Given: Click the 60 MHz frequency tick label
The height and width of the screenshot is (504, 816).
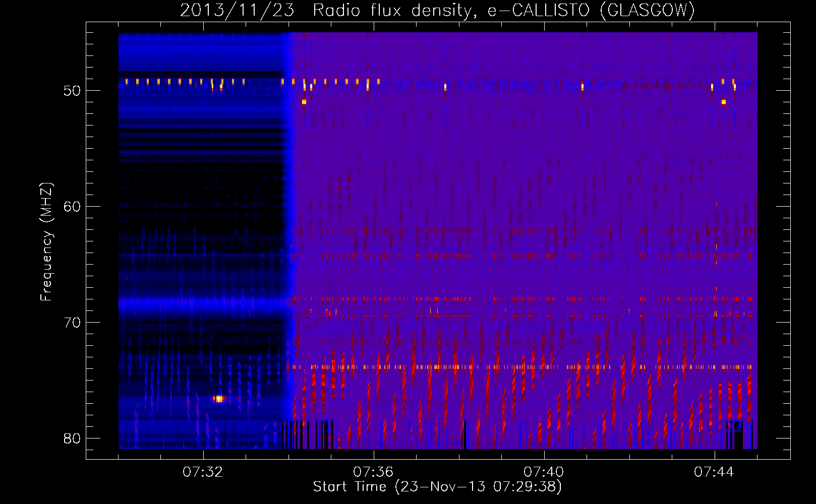Looking at the screenshot, I should [73, 207].
